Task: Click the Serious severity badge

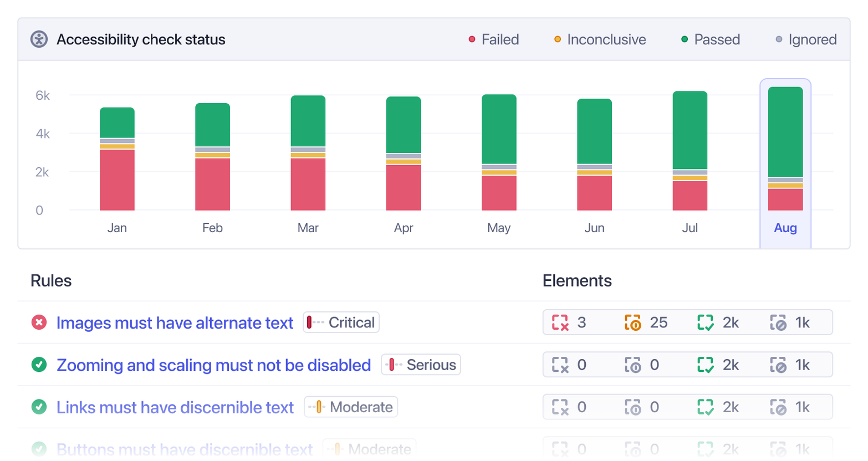Action: coord(421,365)
